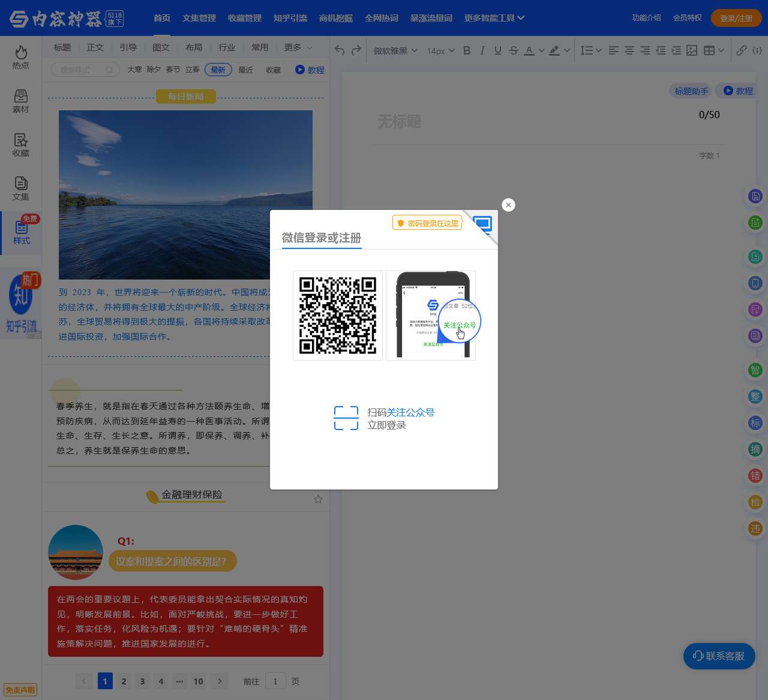The image size is (768, 700).
Task: Expand the font color dropdown arrow
Action: pyautogui.click(x=541, y=51)
